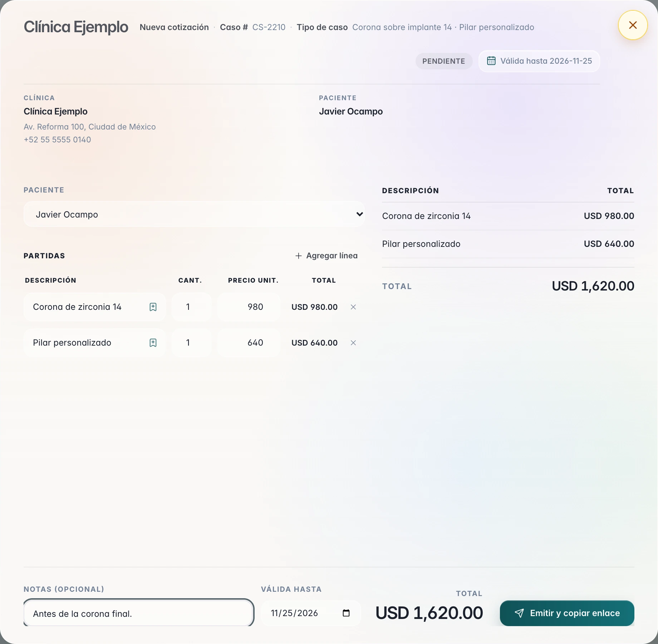Image resolution: width=658 pixels, height=644 pixels.
Task: Click unit price field showing 640
Action: pos(249,343)
